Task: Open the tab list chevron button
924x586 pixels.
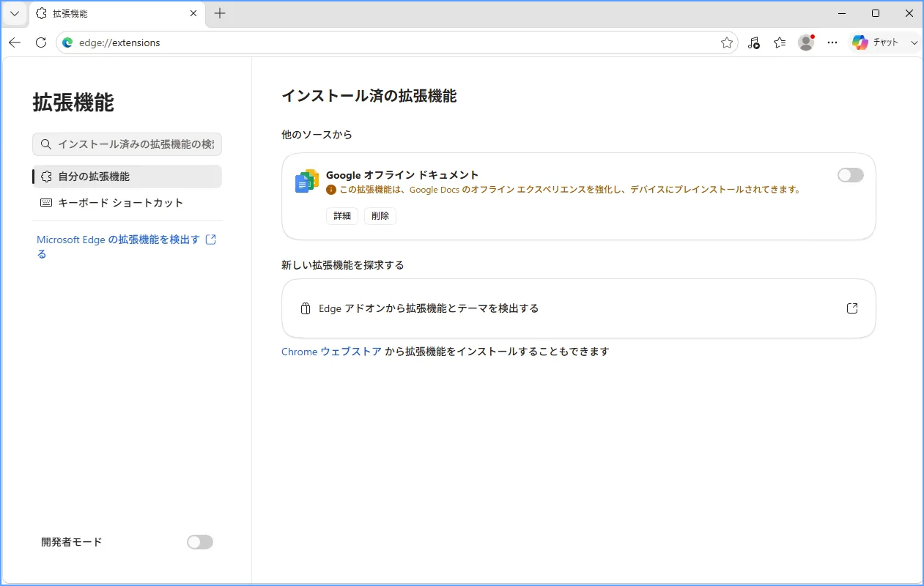Action: pyautogui.click(x=14, y=13)
